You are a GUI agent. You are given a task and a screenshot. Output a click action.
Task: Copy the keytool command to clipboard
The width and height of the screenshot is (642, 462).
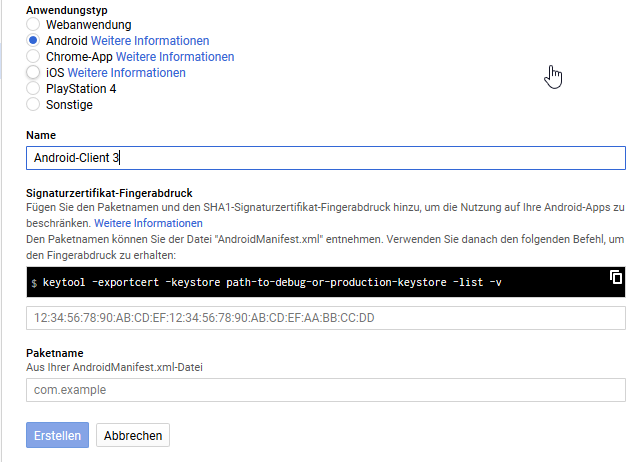pos(616,277)
